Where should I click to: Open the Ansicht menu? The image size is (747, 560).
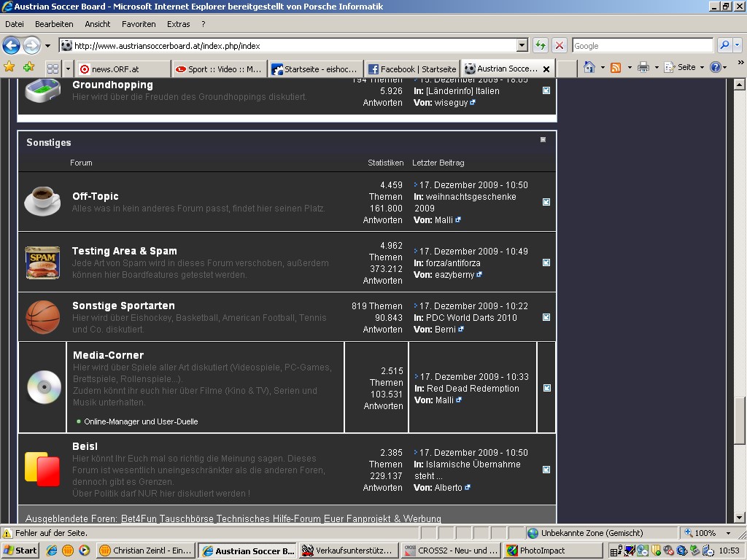(x=97, y=24)
